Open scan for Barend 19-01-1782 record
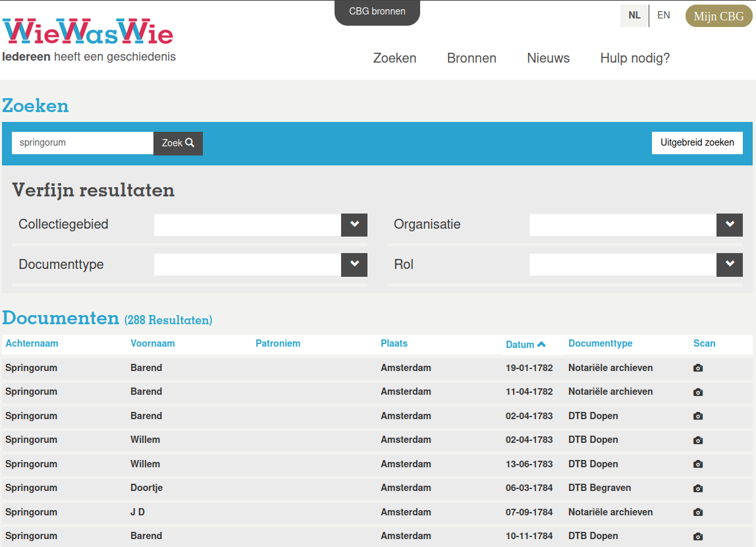The width and height of the screenshot is (756, 547). 698,368
